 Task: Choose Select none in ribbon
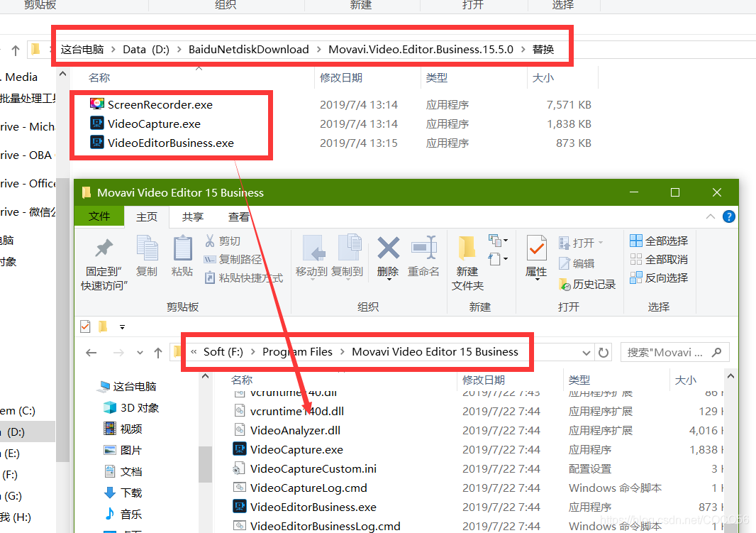pyautogui.click(x=659, y=260)
